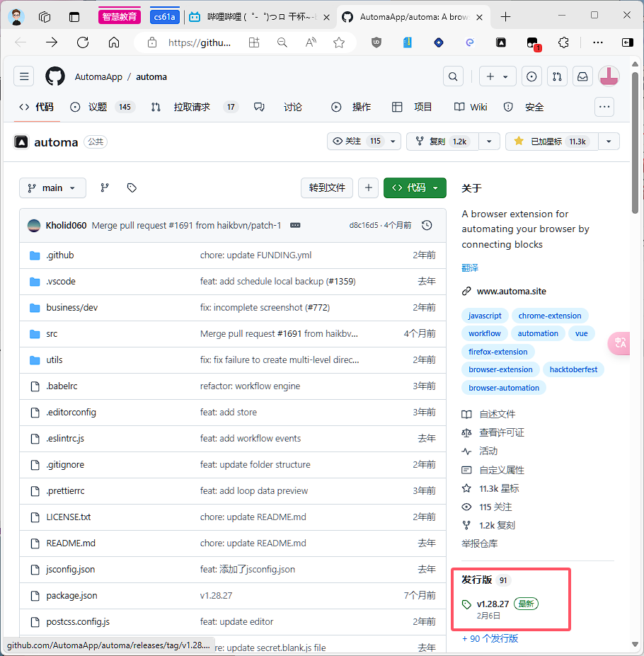Open the issues shortcut icon in header

coord(531,76)
